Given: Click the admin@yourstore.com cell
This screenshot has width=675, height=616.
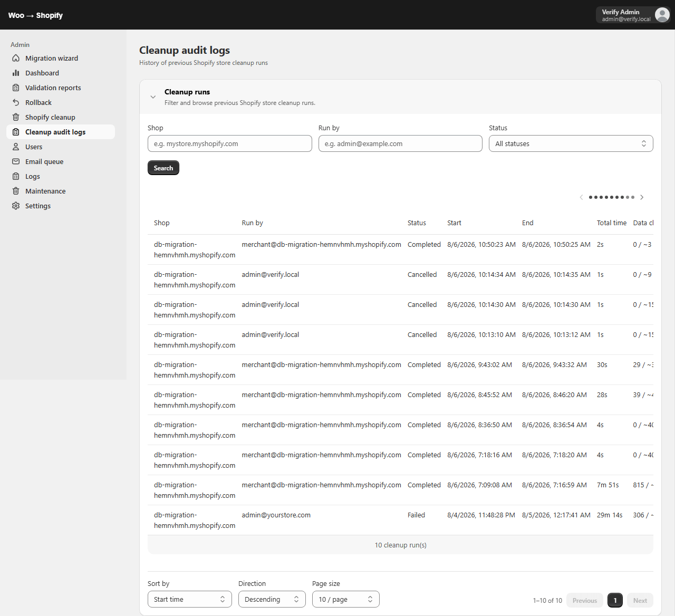Looking at the screenshot, I should 276,515.
